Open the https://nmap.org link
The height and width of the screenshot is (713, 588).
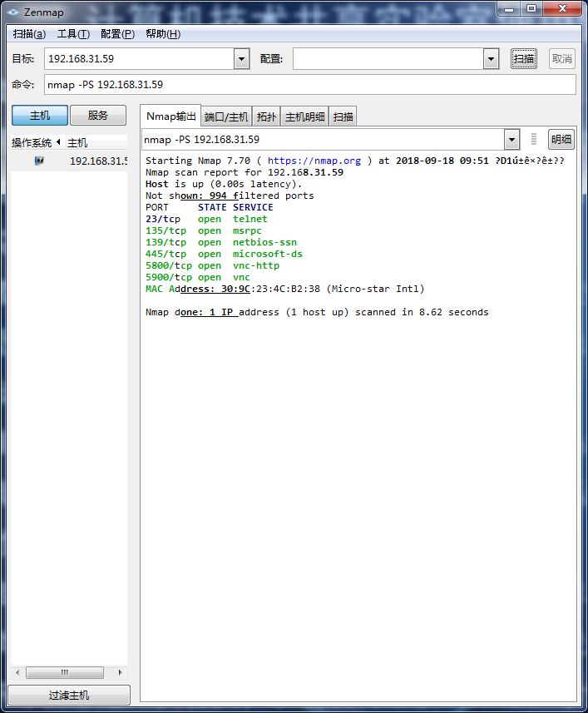(314, 161)
